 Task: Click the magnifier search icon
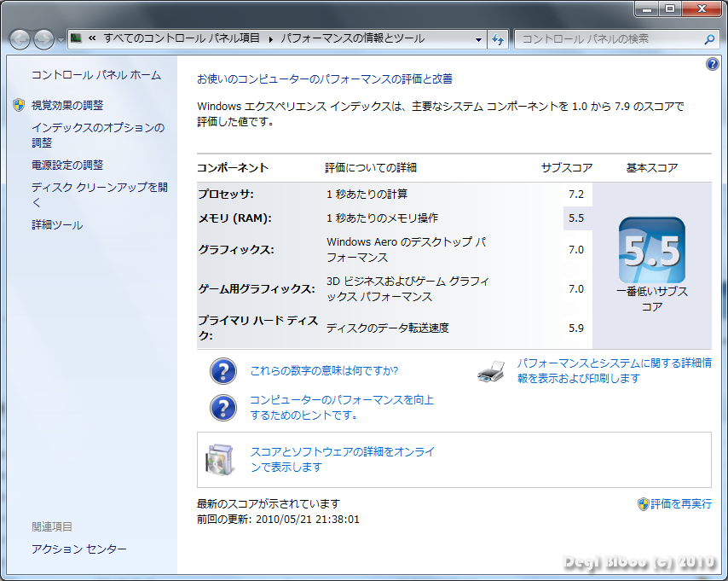click(709, 39)
